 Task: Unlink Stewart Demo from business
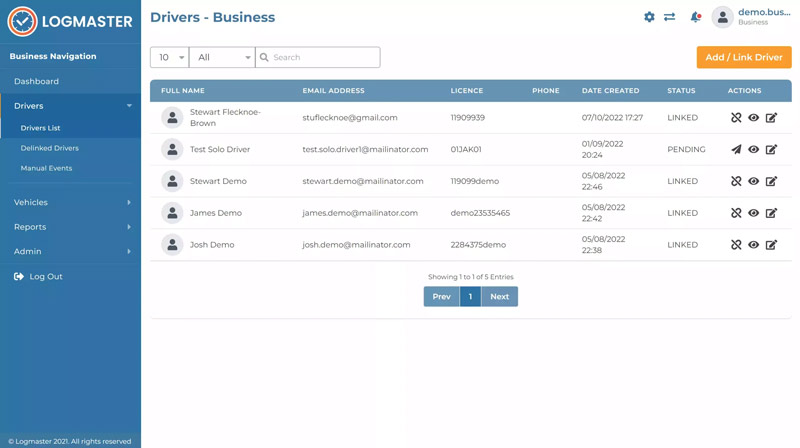736,181
